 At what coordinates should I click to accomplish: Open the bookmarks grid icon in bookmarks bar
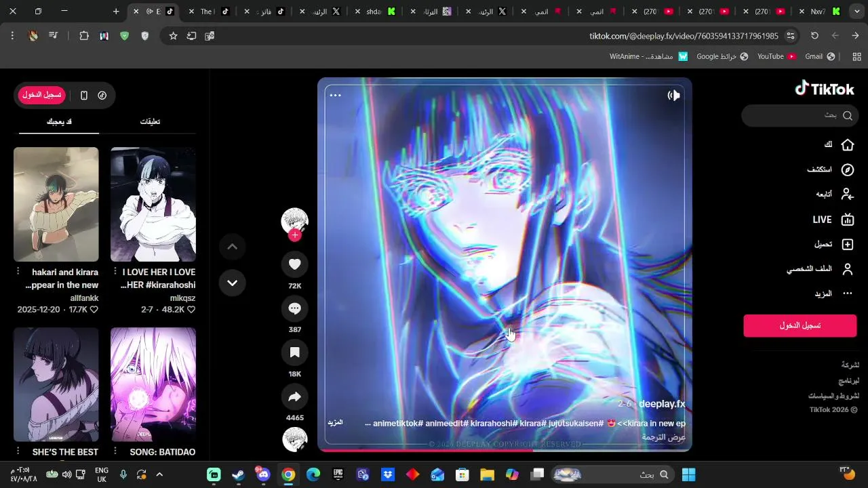pos(856,56)
